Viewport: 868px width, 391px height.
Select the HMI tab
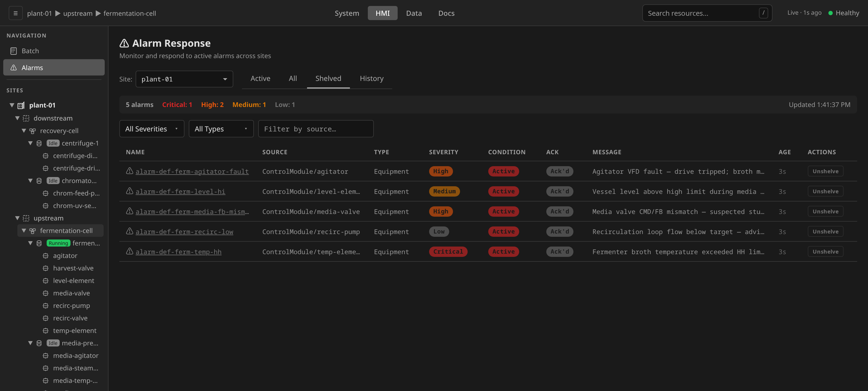tap(382, 13)
